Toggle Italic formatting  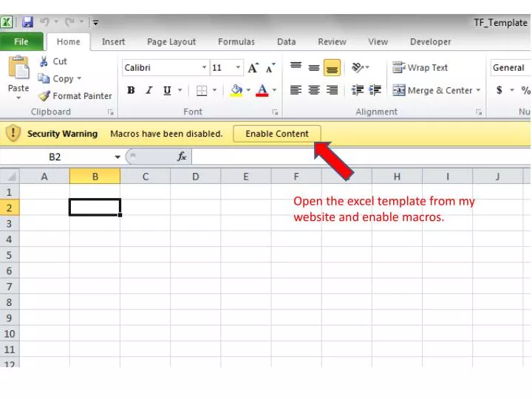click(149, 90)
